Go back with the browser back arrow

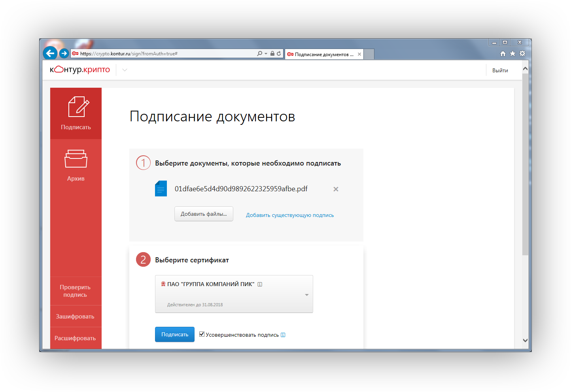(50, 53)
